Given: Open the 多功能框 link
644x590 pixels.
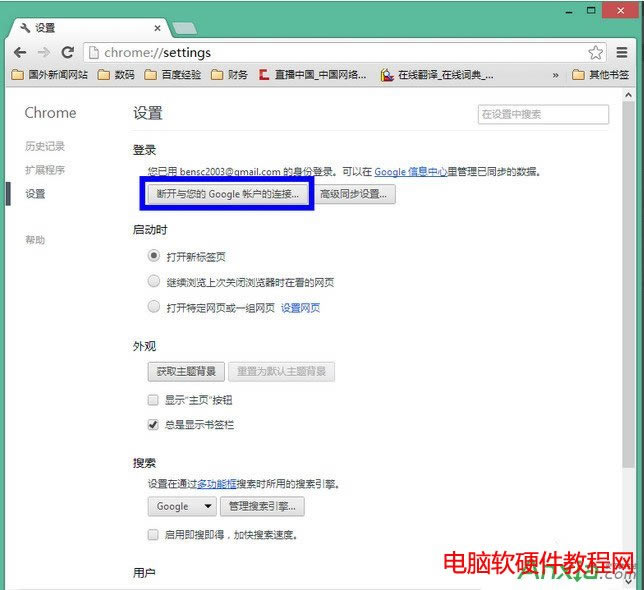Looking at the screenshot, I should click(216, 484).
